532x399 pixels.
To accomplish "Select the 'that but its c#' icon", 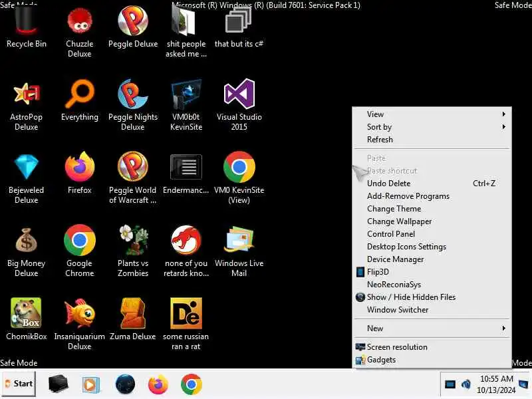I will tap(239, 27).
